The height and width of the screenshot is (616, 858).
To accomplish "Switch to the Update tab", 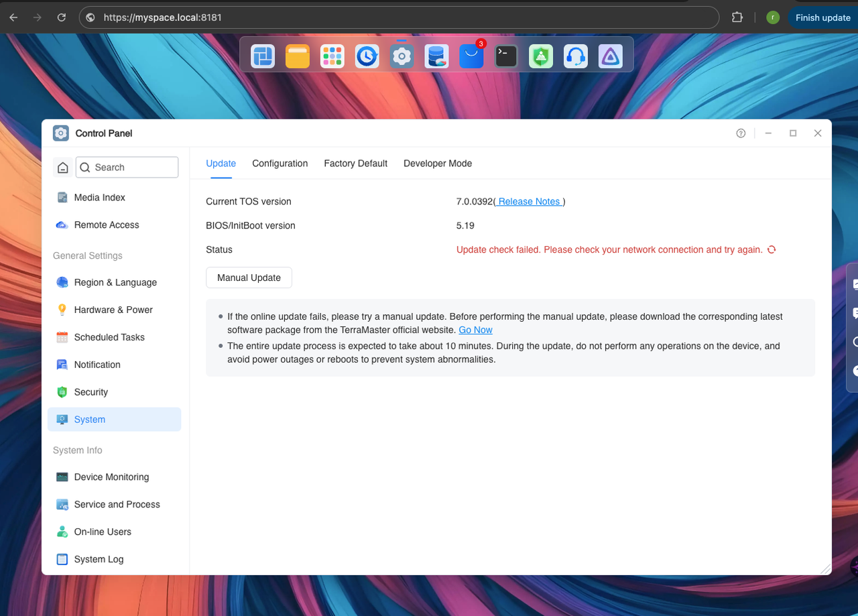I will click(221, 164).
